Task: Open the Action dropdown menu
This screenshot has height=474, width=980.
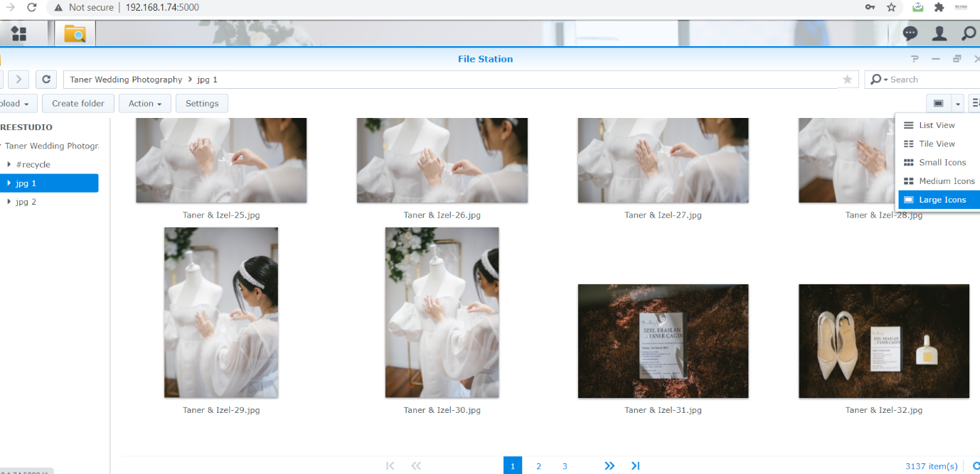Action: coord(144,103)
